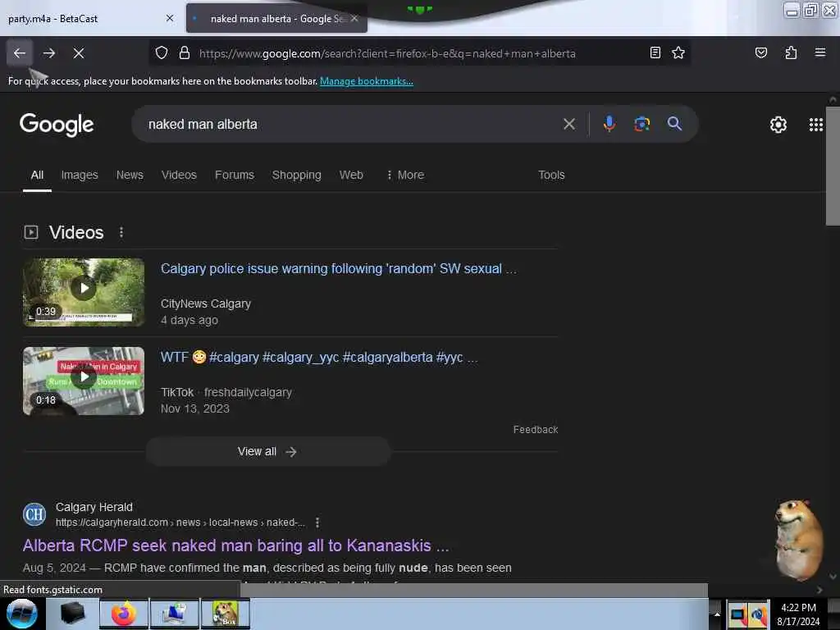Click the page vertical scrollbar thumb
The width and height of the screenshot is (840, 630).
coord(833,166)
